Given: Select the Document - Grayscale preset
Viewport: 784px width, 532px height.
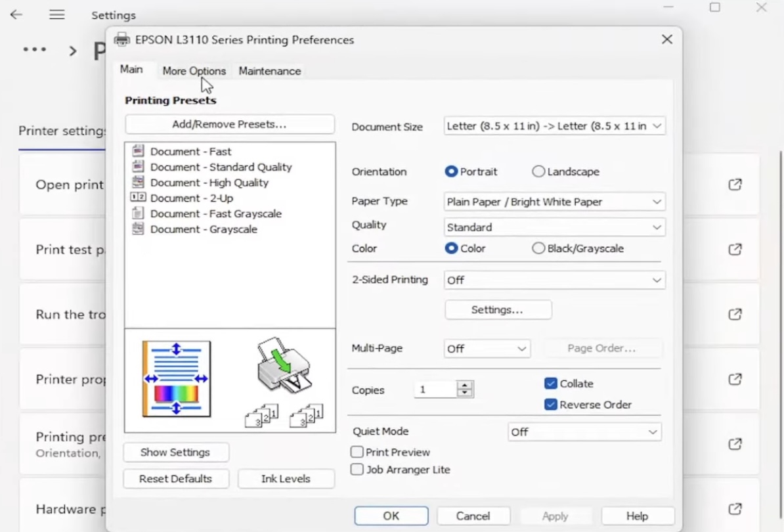Looking at the screenshot, I should [x=204, y=229].
